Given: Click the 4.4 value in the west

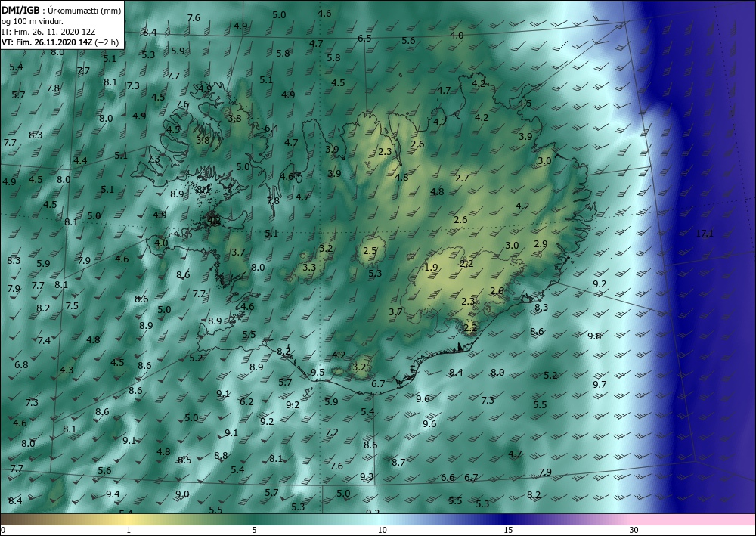Looking at the screenshot, I should tap(80, 160).
